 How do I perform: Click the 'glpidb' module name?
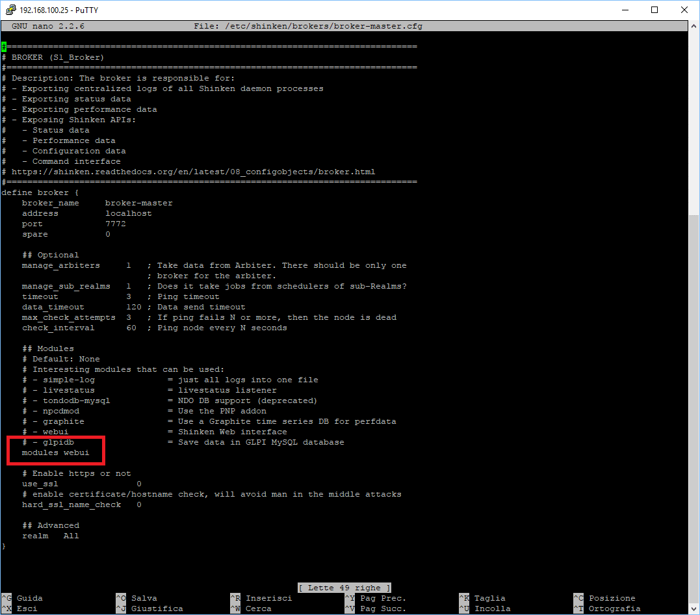58,442
